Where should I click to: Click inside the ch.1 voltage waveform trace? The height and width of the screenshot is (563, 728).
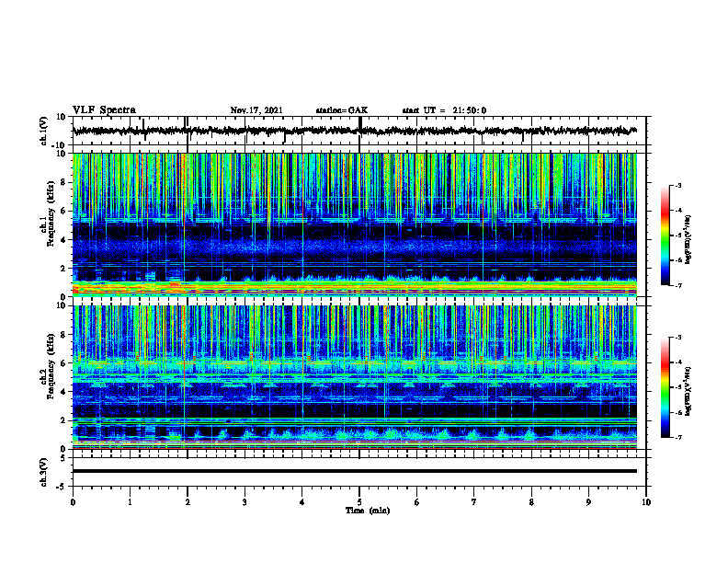click(x=354, y=131)
